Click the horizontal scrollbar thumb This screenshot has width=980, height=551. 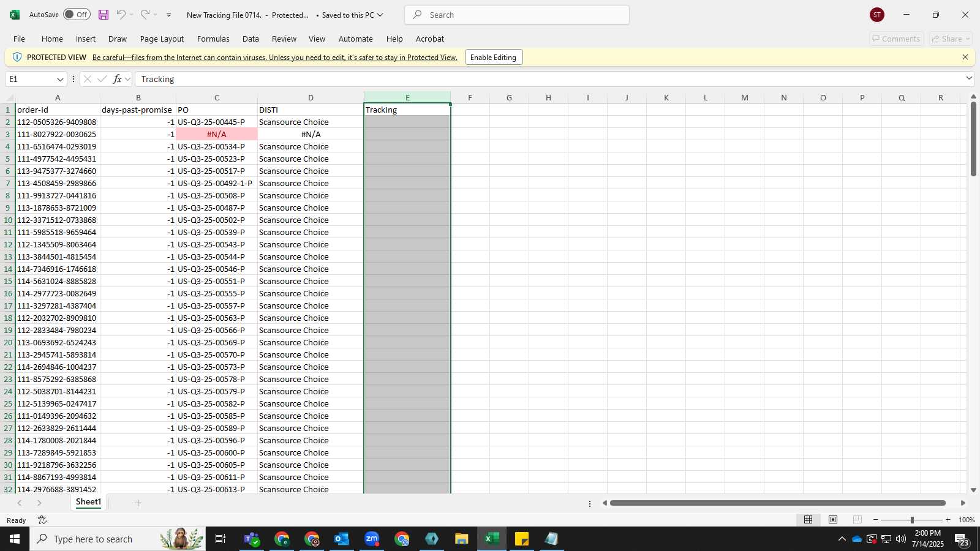click(778, 503)
